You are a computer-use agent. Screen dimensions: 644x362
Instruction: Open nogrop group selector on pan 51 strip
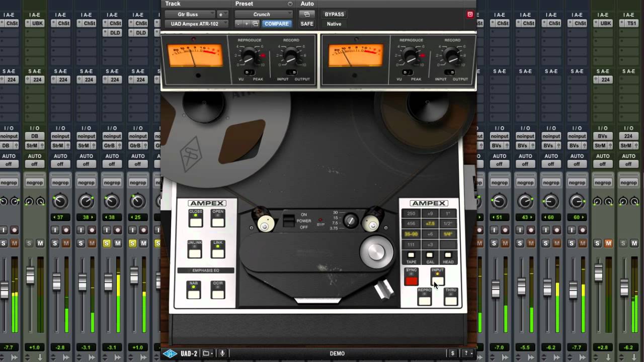[499, 183]
